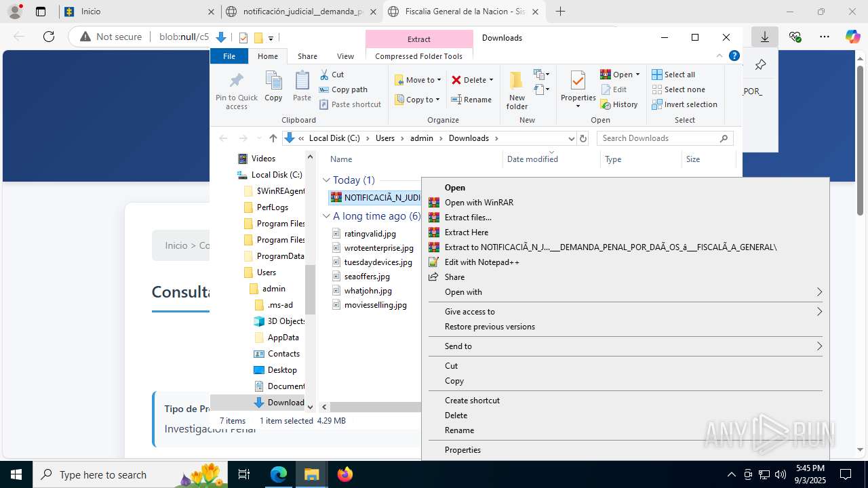Choose Edit with Notepad++
Image resolution: width=868 pixels, height=488 pixels.
click(x=625, y=262)
